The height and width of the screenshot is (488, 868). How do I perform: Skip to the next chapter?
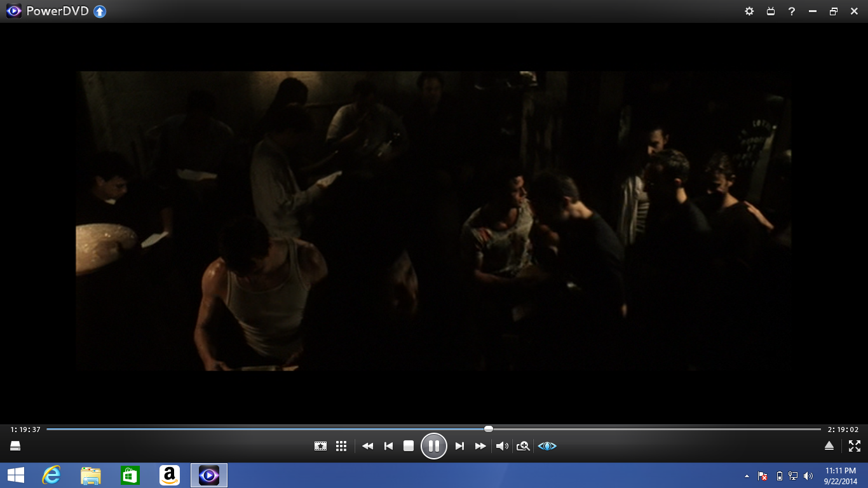(x=459, y=446)
